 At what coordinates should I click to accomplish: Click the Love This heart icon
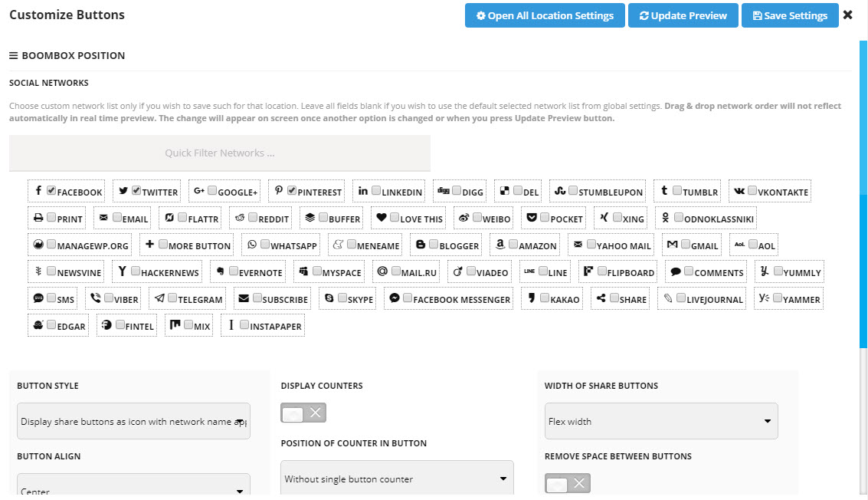382,217
